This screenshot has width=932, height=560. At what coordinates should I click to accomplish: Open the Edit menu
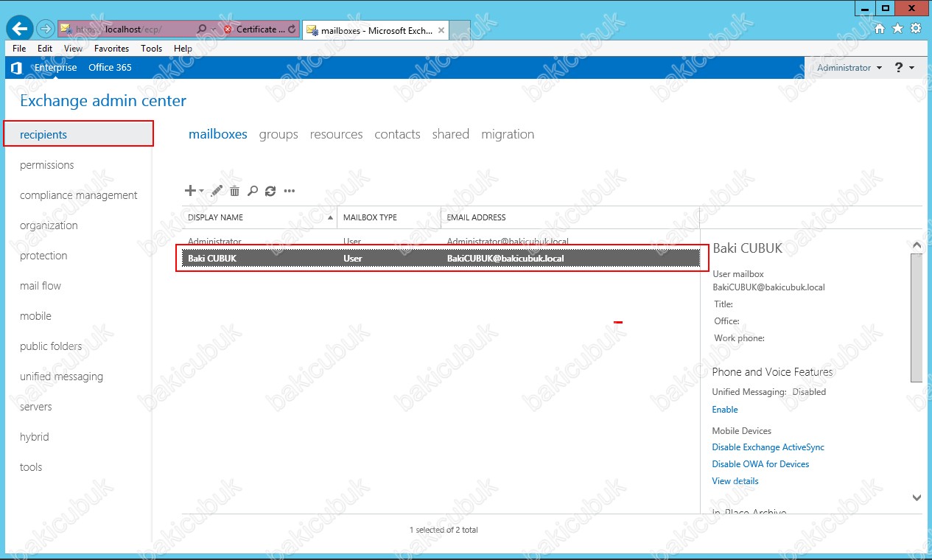tap(45, 49)
